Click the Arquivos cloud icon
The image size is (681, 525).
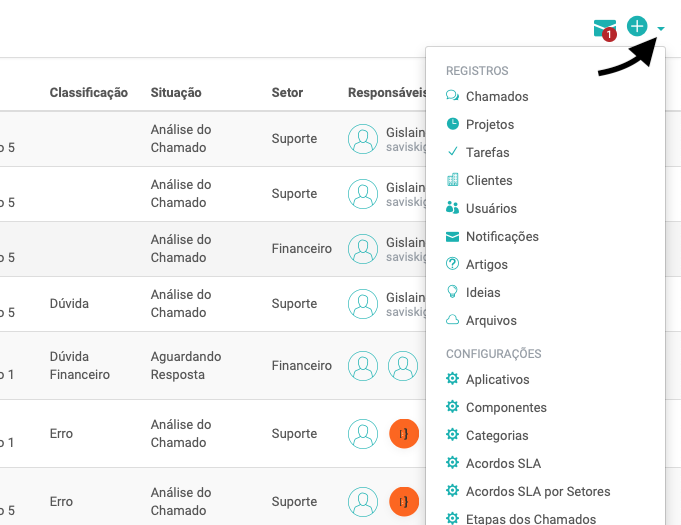click(453, 321)
